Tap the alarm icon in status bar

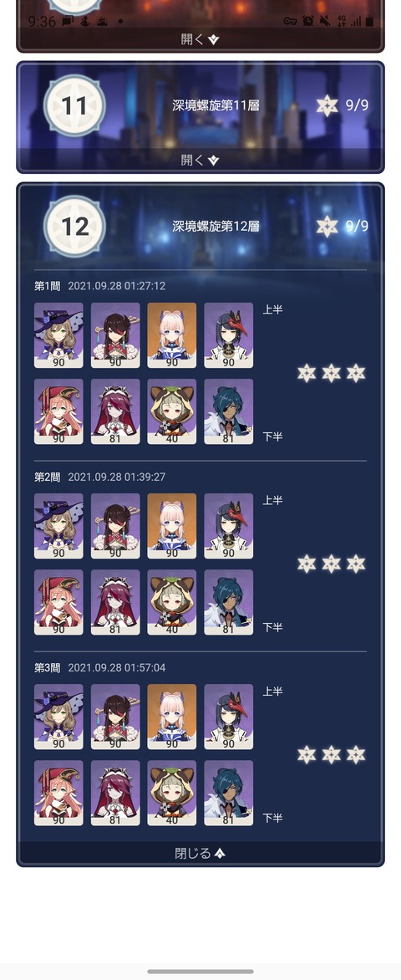pos(308,21)
